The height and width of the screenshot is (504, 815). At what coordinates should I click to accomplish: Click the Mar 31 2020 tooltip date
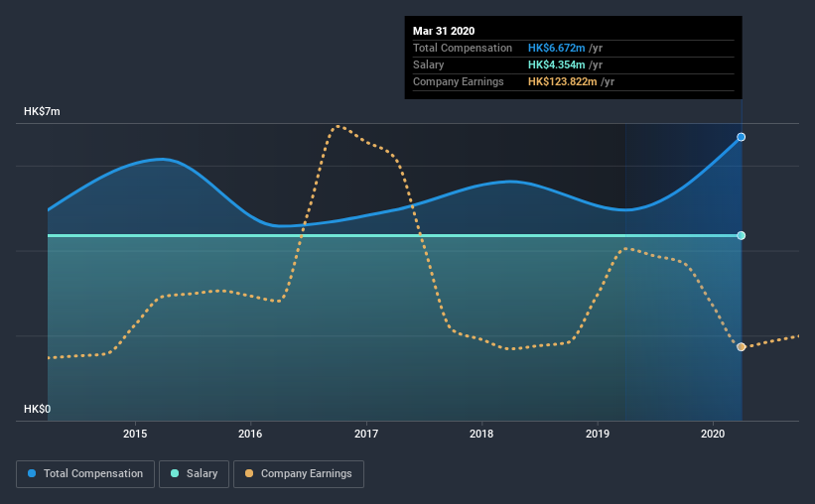(444, 31)
